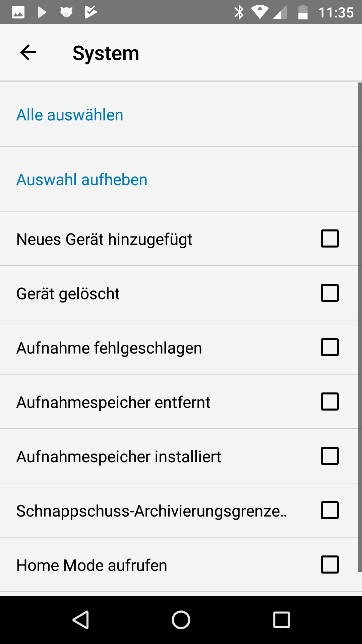Clear the selection via Auswahl aufheben
This screenshot has height=644, width=362.
[82, 180]
